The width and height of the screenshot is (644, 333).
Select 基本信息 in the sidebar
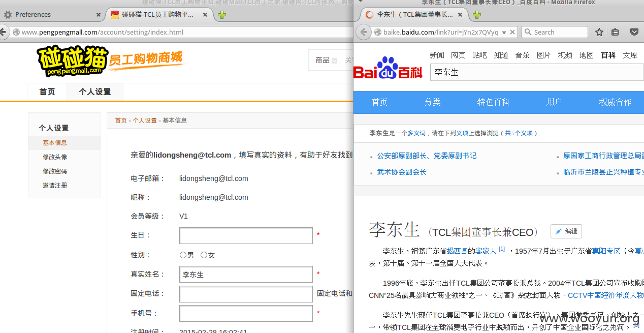pyautogui.click(x=65, y=143)
